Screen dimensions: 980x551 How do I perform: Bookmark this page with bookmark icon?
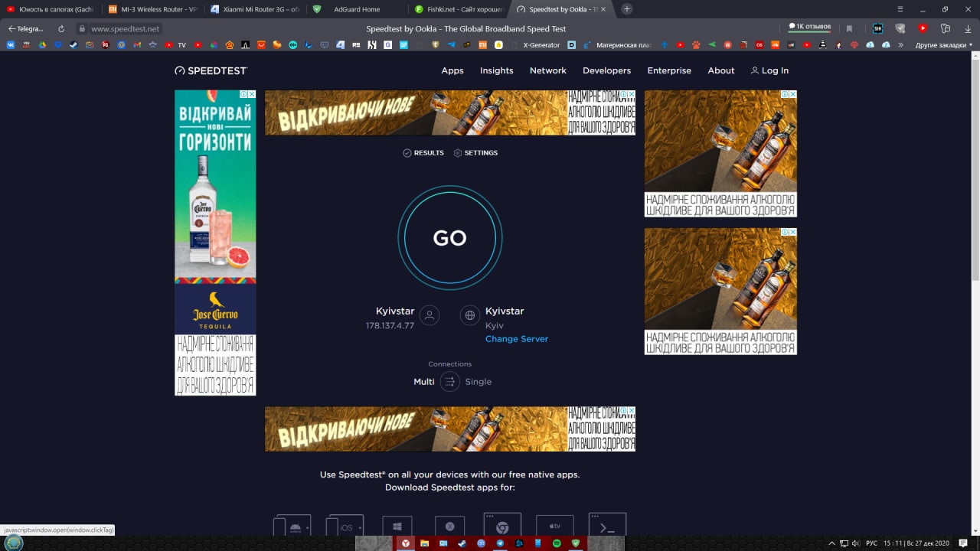coord(849,28)
